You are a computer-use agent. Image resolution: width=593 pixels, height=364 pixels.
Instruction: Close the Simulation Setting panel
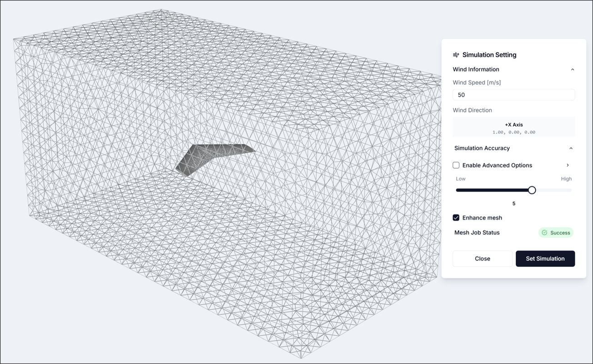point(482,258)
